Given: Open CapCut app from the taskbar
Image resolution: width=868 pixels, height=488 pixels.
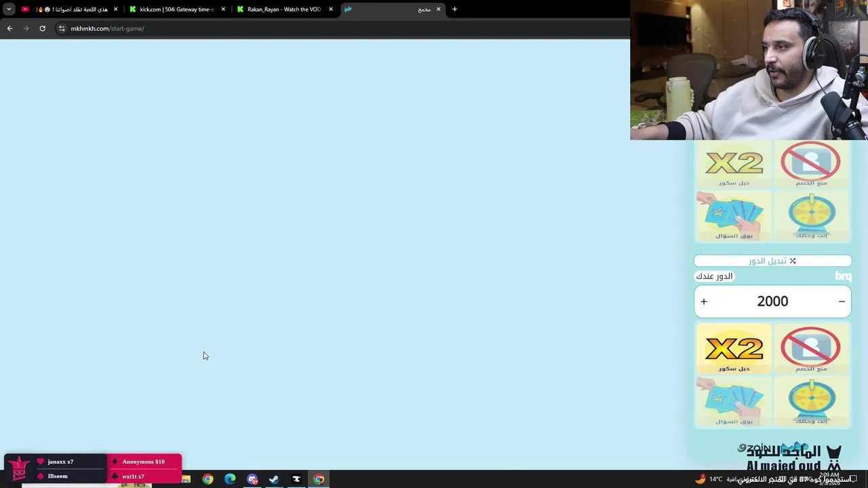Looking at the screenshot, I should click(296, 479).
